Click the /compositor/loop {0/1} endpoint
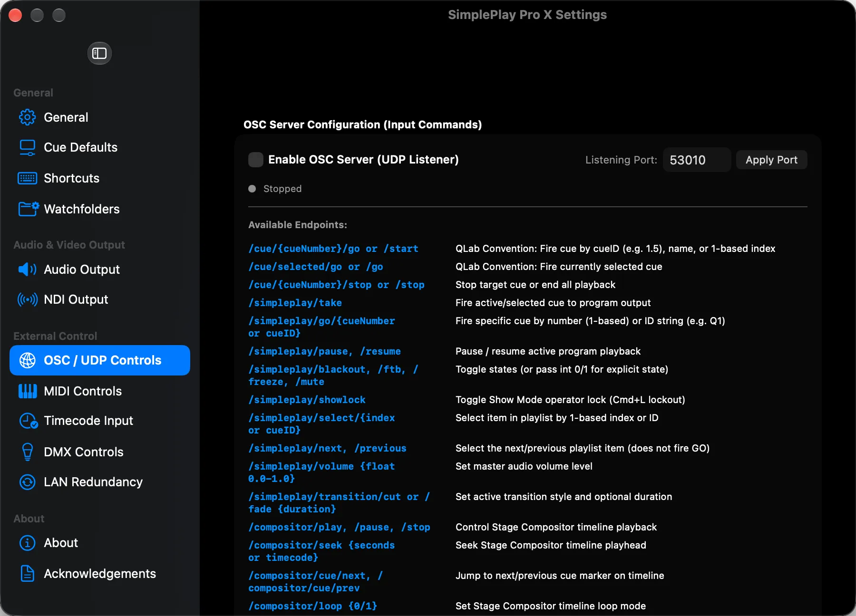 312,606
